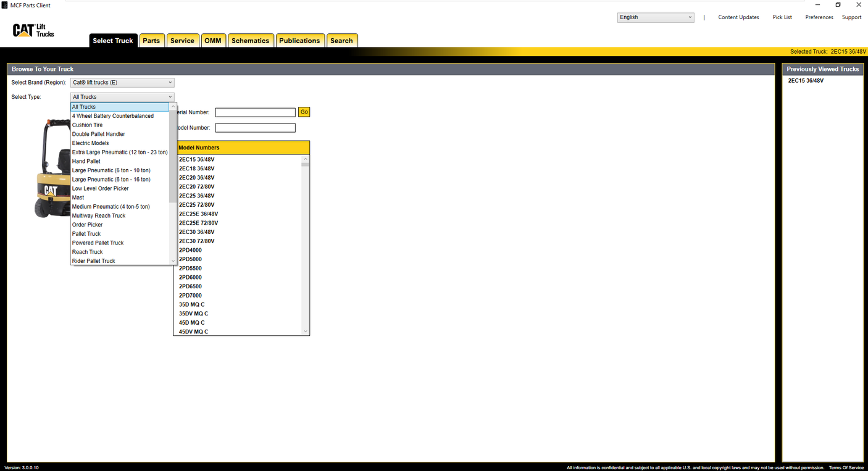The image size is (868, 471).
Task: Open the Pick List
Action: pyautogui.click(x=782, y=17)
